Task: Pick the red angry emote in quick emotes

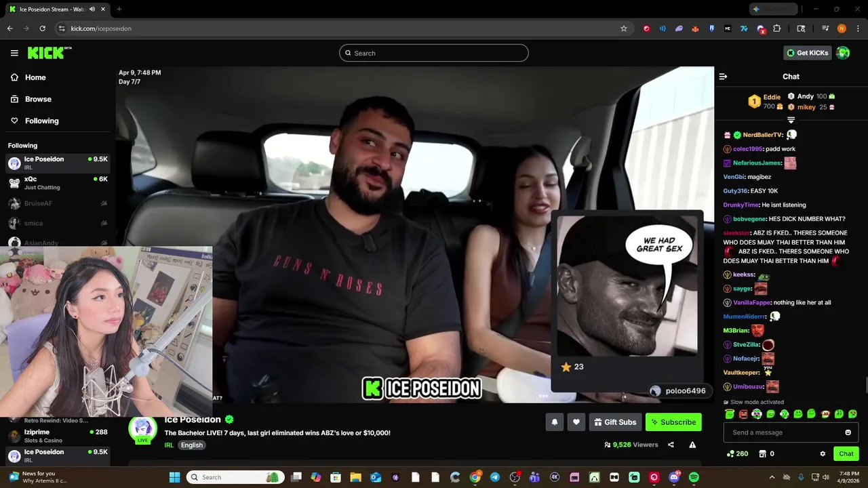Action: tap(743, 414)
